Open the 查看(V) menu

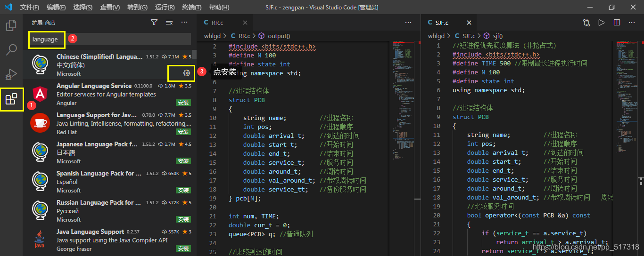coord(110,8)
